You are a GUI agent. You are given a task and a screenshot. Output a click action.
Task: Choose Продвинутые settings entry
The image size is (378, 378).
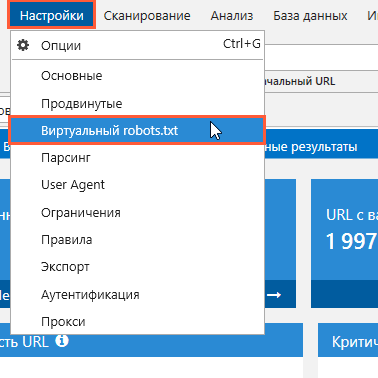coord(137,103)
